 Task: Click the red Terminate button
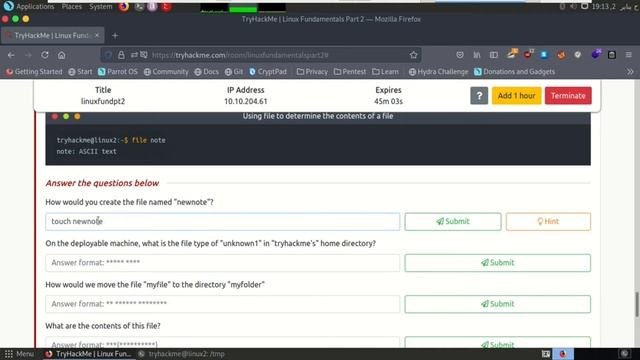[568, 96]
